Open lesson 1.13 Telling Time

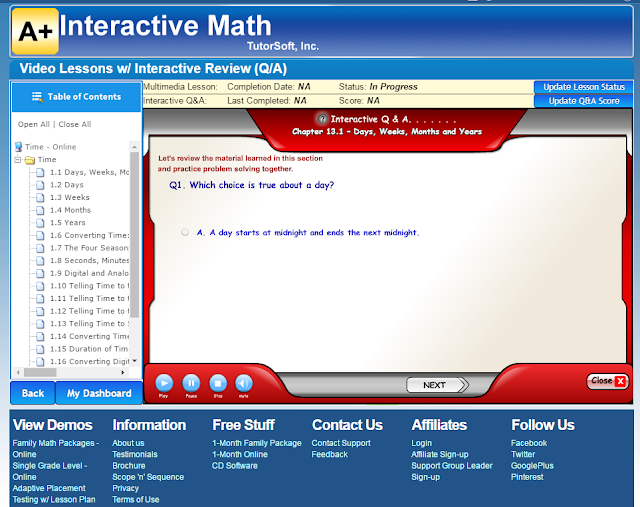click(89, 324)
